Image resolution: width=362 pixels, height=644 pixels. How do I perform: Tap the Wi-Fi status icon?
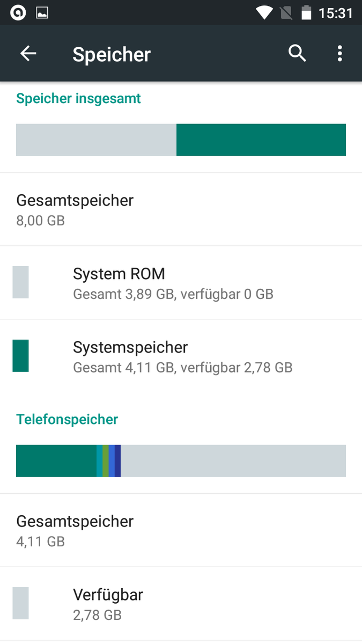264,13
